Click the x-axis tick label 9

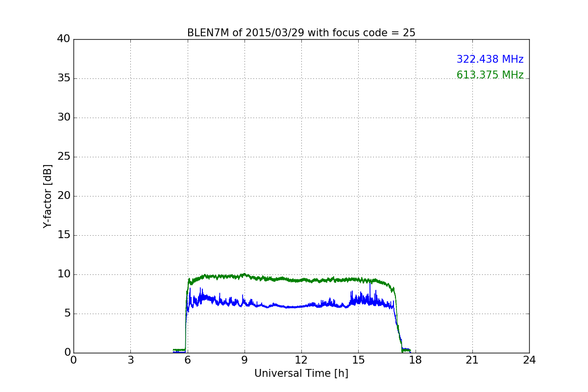pyautogui.click(x=245, y=360)
